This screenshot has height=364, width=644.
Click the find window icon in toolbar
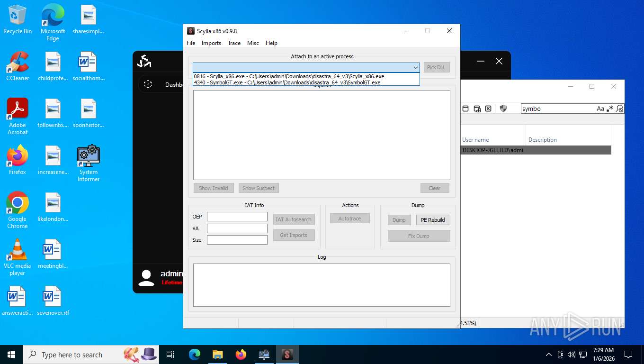point(465,109)
